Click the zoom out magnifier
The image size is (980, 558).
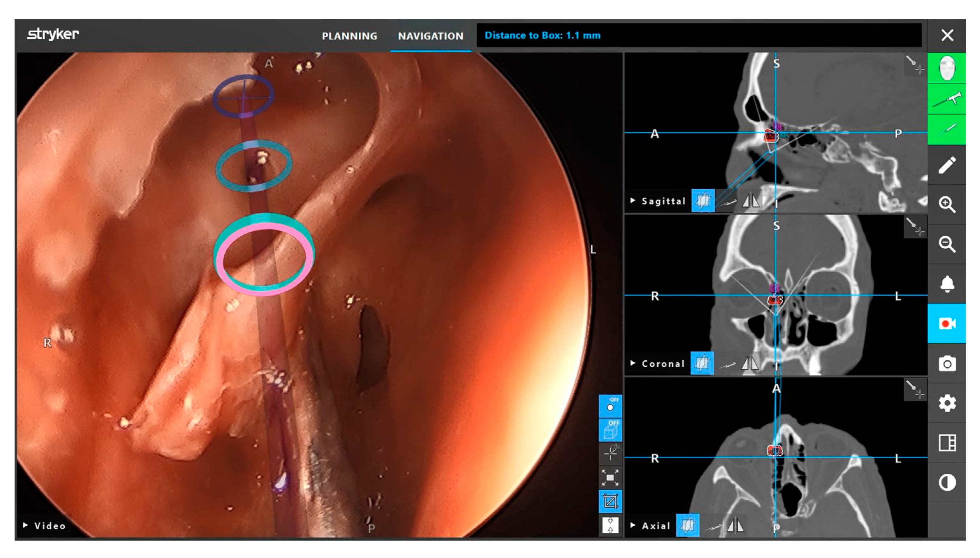coord(946,244)
